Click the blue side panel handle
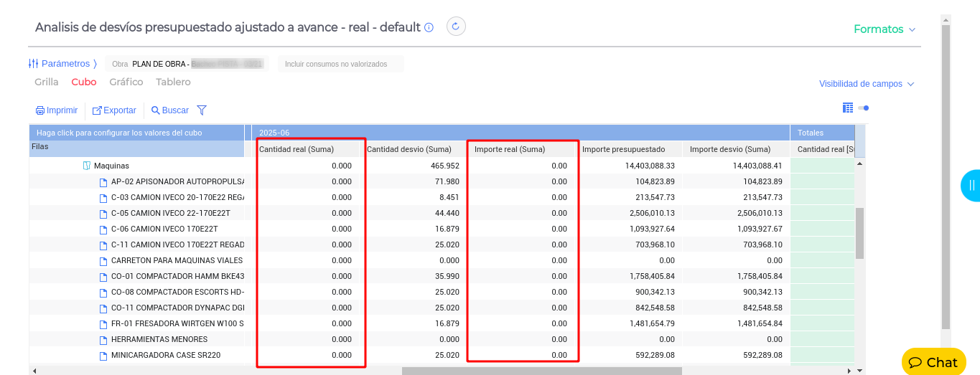 (x=971, y=186)
